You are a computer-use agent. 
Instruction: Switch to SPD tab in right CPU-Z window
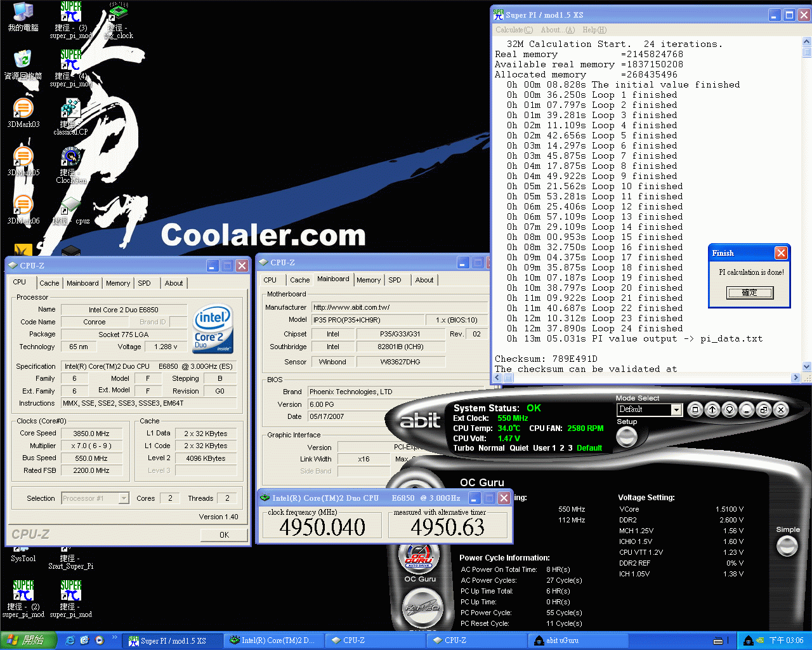pos(395,280)
